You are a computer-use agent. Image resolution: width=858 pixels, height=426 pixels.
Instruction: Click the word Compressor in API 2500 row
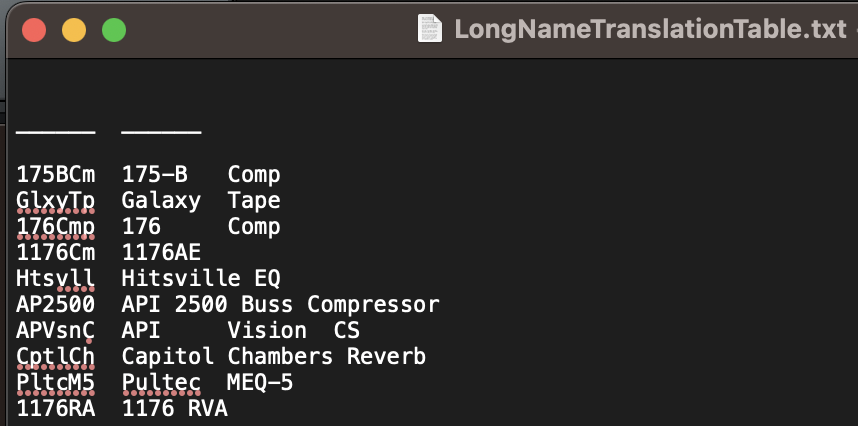coord(373,305)
